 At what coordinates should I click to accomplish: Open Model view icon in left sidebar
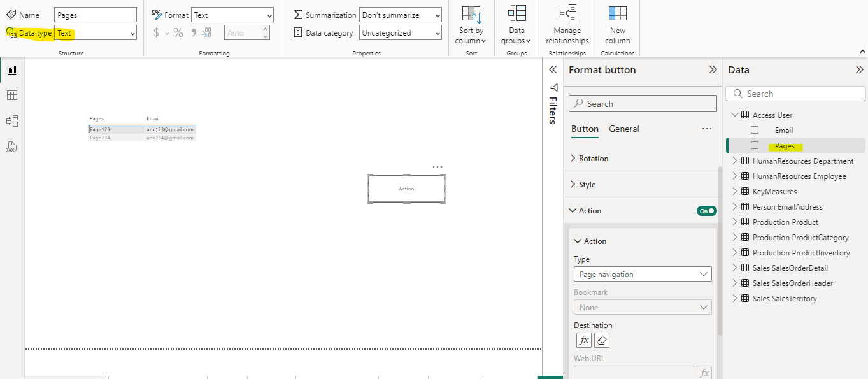[x=11, y=121]
